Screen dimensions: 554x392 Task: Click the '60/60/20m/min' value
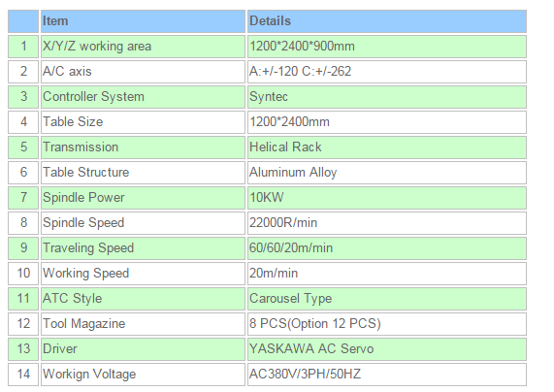point(387,248)
